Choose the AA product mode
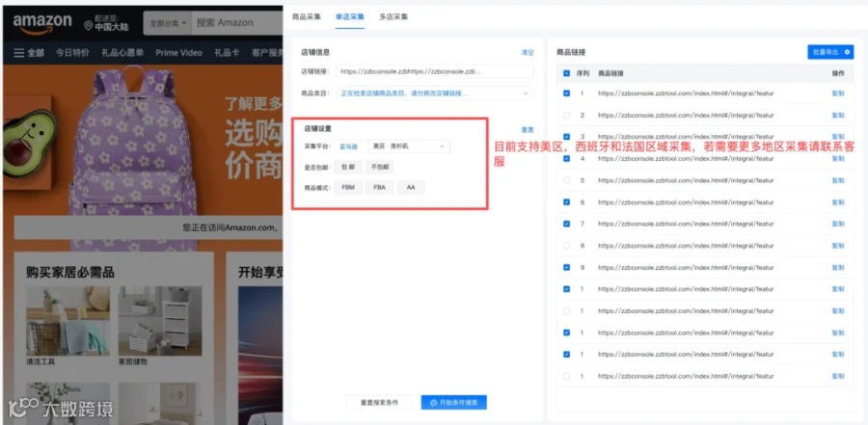Screen dimensions: 868x425 point(411,188)
